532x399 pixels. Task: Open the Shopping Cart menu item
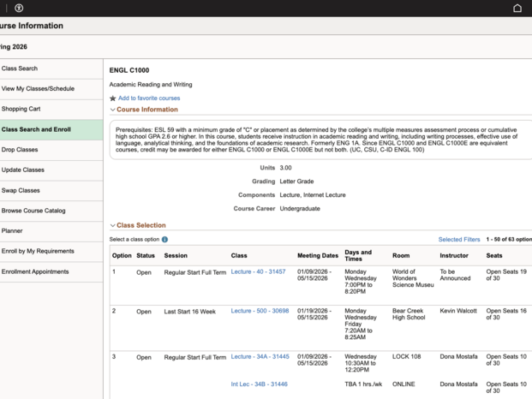(51, 109)
